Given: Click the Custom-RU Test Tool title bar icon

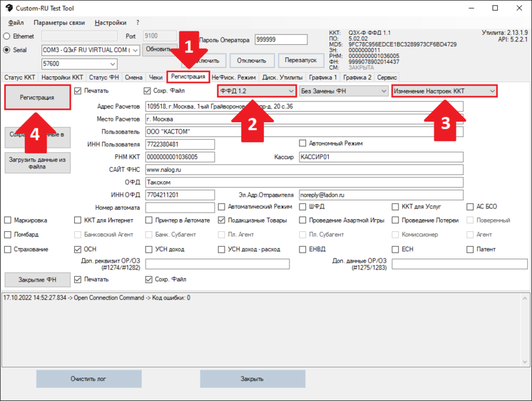Looking at the screenshot, I should point(8,8).
